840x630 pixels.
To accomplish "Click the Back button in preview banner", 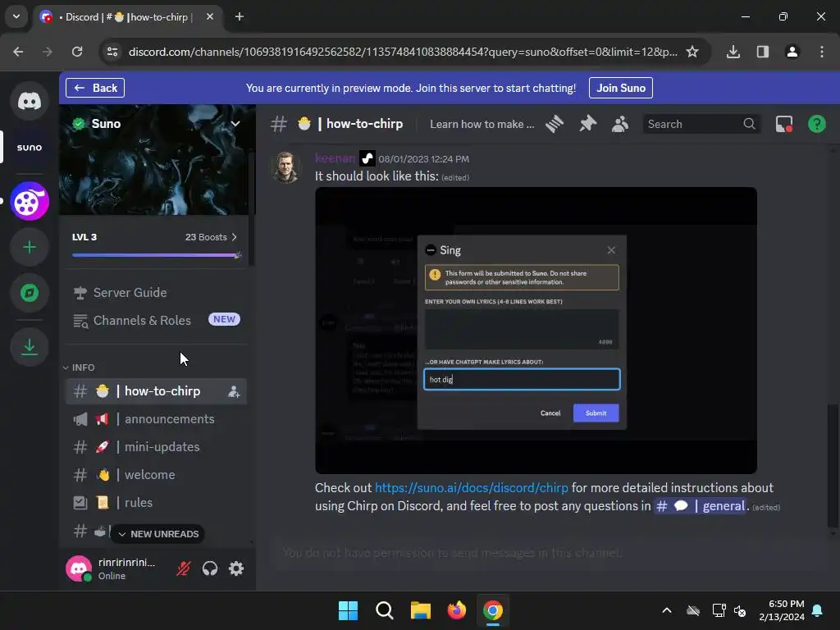I will click(95, 88).
